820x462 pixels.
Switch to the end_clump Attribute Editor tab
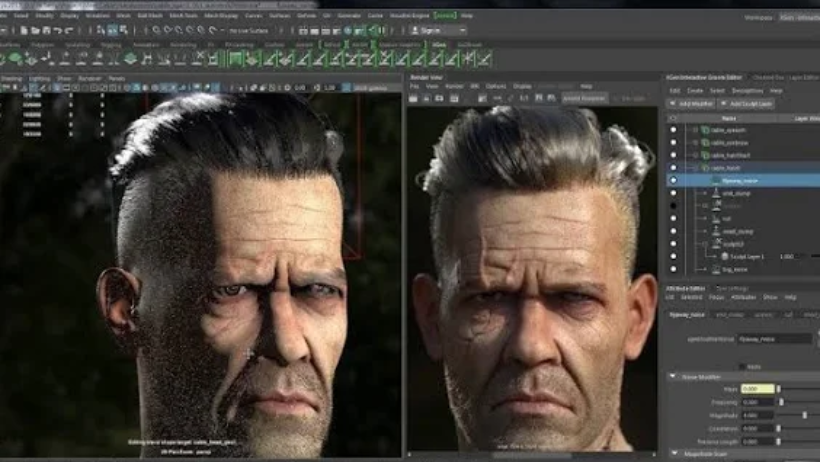click(x=729, y=314)
